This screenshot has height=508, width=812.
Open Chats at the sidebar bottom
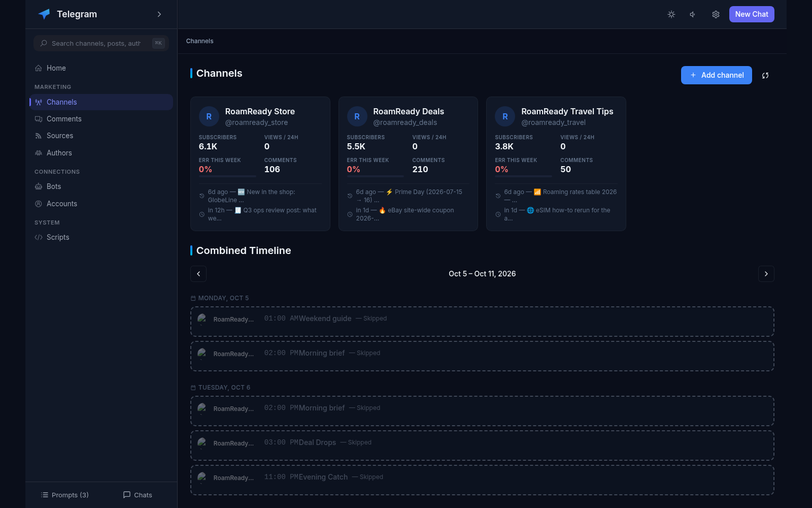click(x=138, y=495)
